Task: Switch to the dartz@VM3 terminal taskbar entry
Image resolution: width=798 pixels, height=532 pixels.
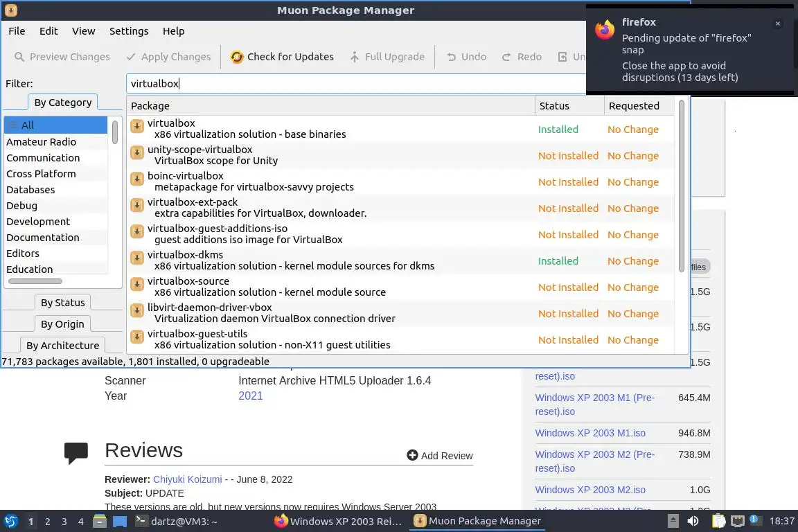Action: tap(177, 522)
